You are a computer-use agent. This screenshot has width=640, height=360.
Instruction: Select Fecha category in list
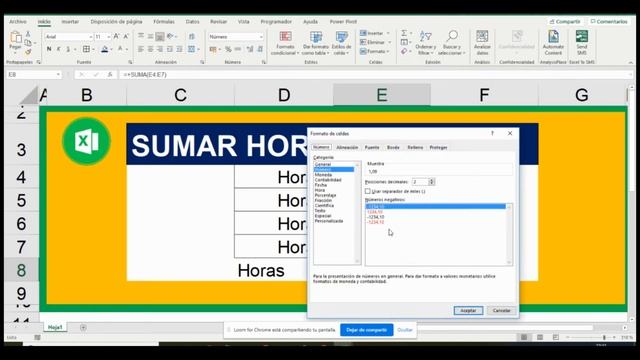click(x=321, y=185)
